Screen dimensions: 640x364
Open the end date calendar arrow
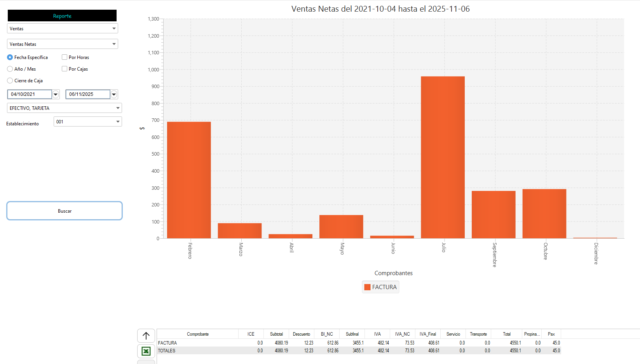click(114, 94)
